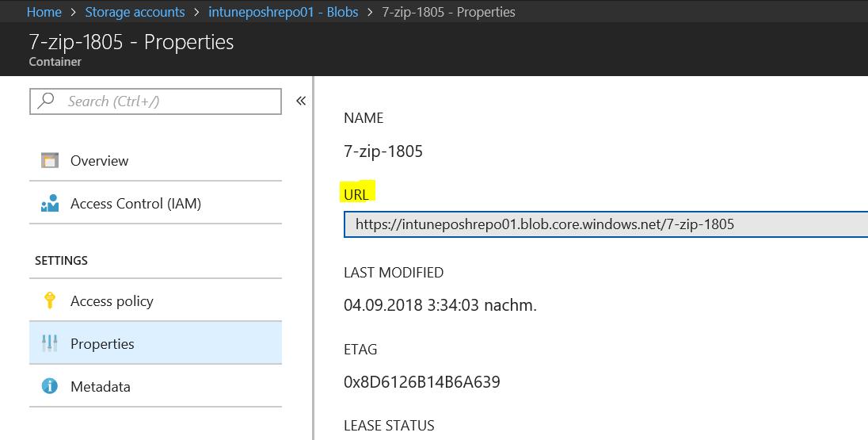This screenshot has height=440, width=868.
Task: Click the search magnifier icon
Action: coord(46,101)
